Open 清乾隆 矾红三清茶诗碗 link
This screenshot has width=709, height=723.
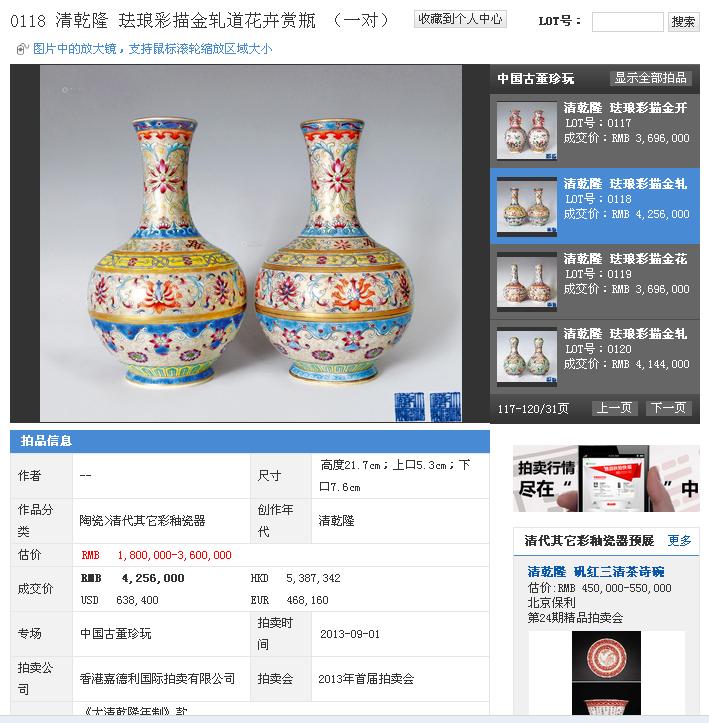tap(596, 572)
